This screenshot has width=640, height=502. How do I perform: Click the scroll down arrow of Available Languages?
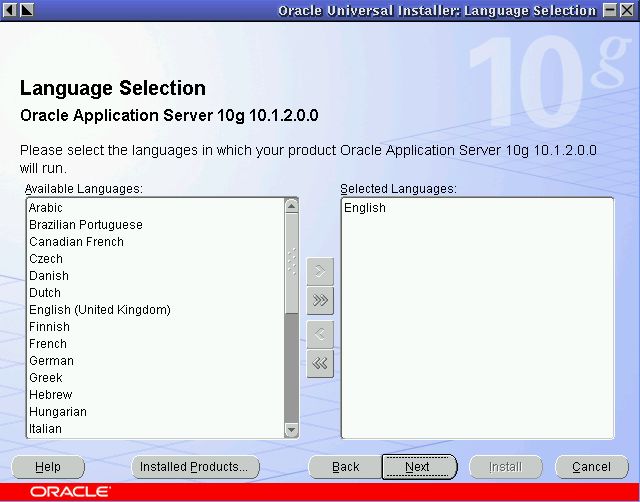point(291,429)
